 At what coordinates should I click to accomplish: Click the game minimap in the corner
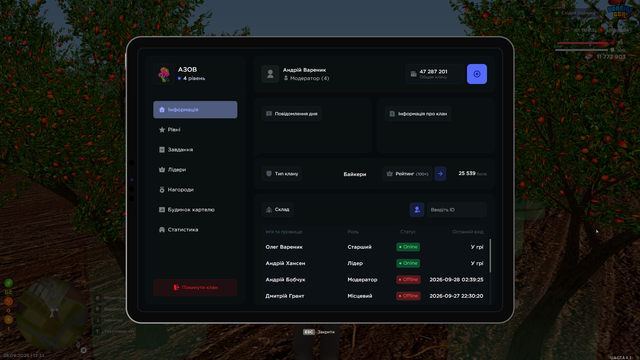click(52, 313)
